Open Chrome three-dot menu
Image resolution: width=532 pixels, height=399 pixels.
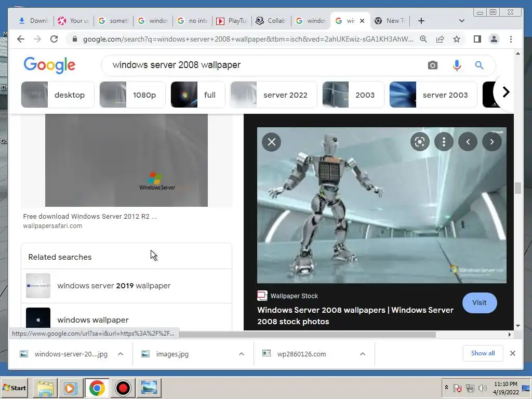[511, 39]
